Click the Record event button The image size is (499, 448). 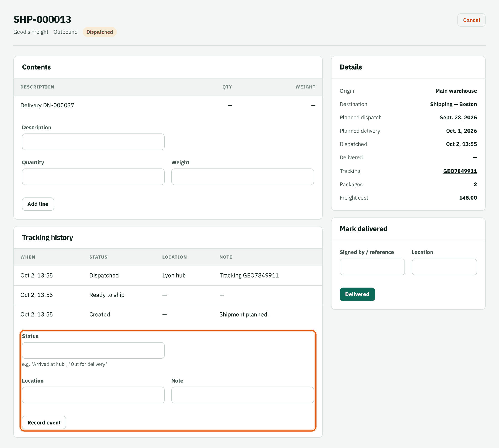[x=44, y=422]
